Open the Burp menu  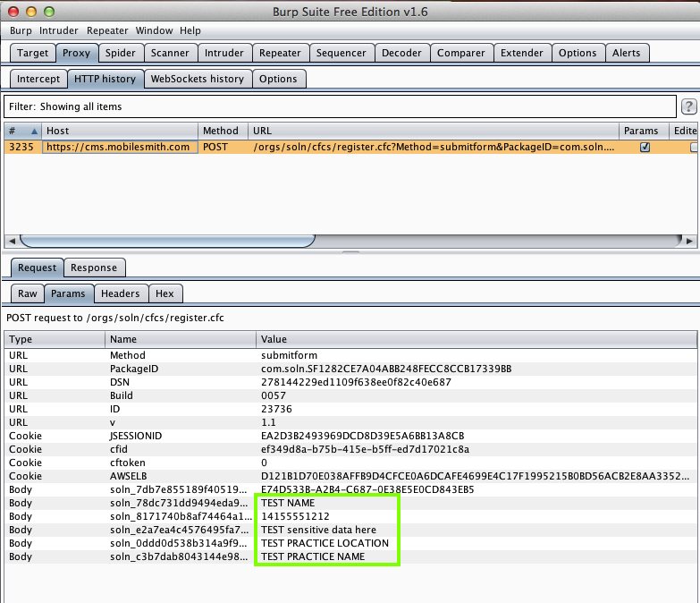click(x=21, y=30)
